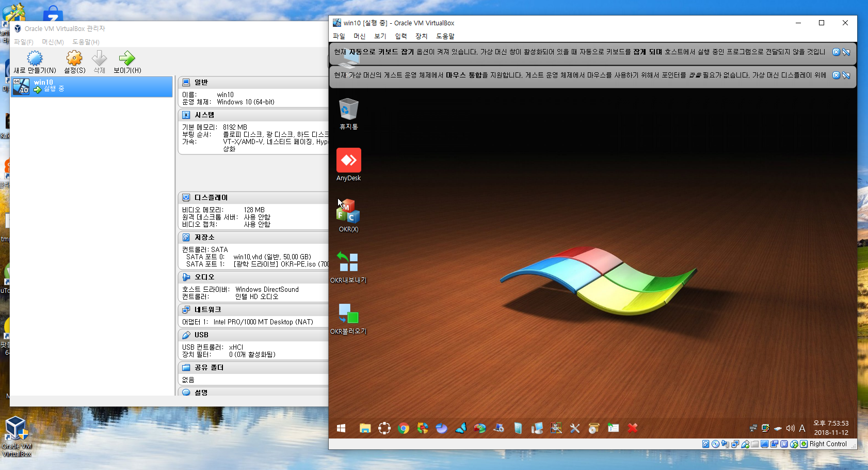Open 도움말 menu in win10 VM window

445,36
